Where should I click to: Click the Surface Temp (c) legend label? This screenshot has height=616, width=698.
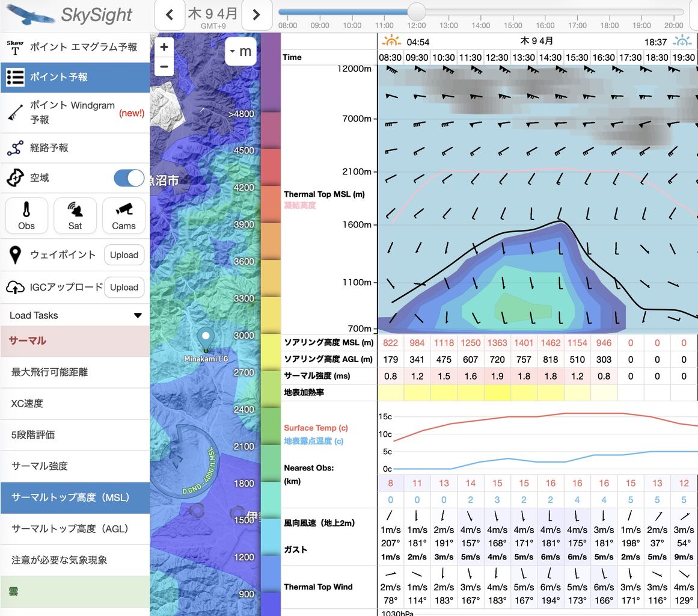click(316, 428)
